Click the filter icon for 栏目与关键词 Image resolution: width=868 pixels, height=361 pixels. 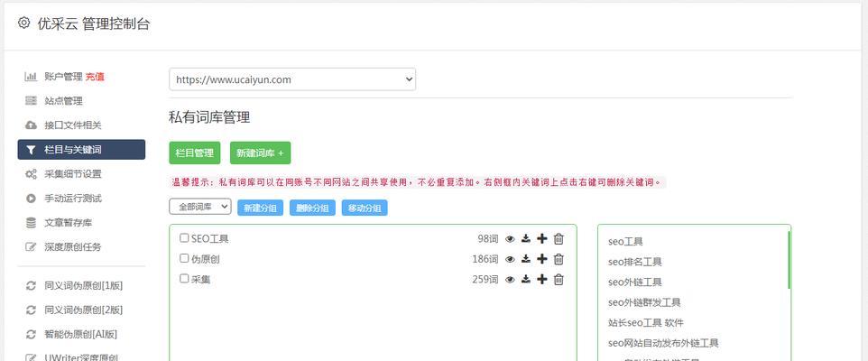31,150
